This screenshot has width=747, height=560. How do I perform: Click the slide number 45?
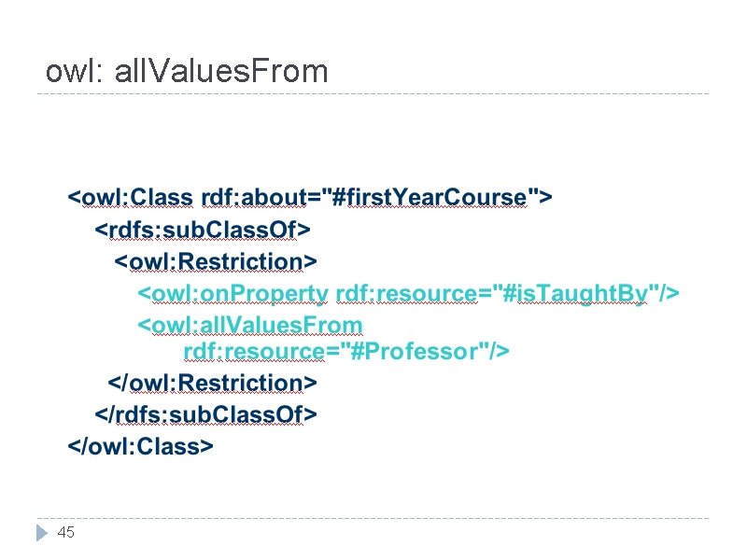[65, 533]
